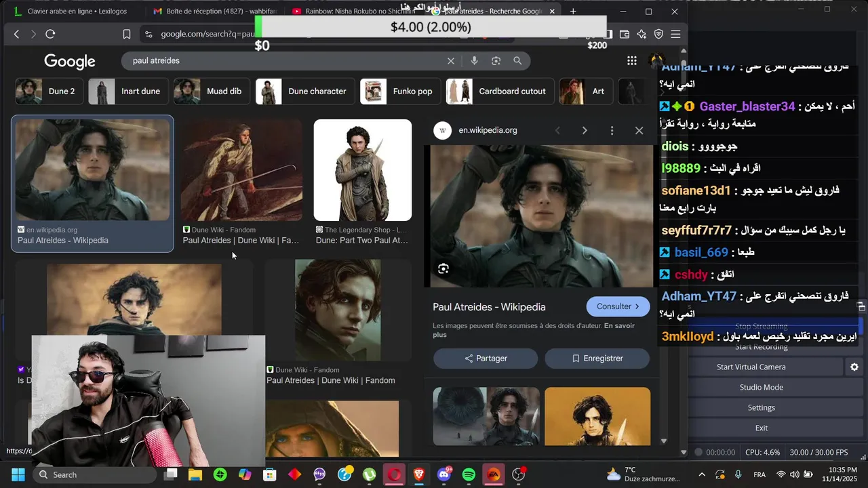
Task: Click Gaster_blaster34 username in chat
Action: coord(747,106)
